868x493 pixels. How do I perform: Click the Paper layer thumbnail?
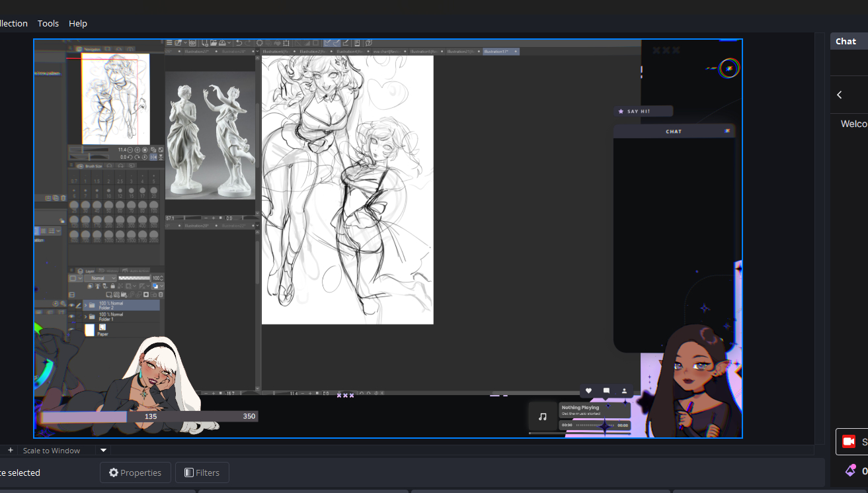point(90,330)
